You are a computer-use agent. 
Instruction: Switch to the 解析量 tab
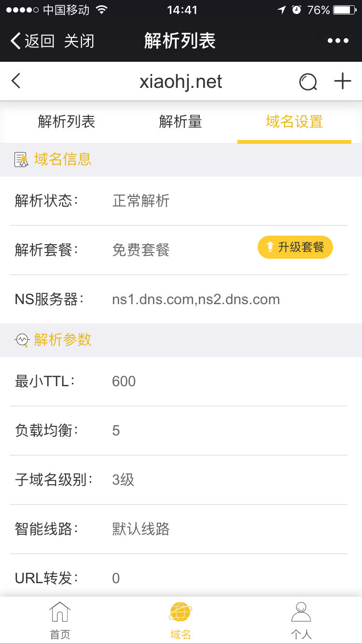pos(181,122)
